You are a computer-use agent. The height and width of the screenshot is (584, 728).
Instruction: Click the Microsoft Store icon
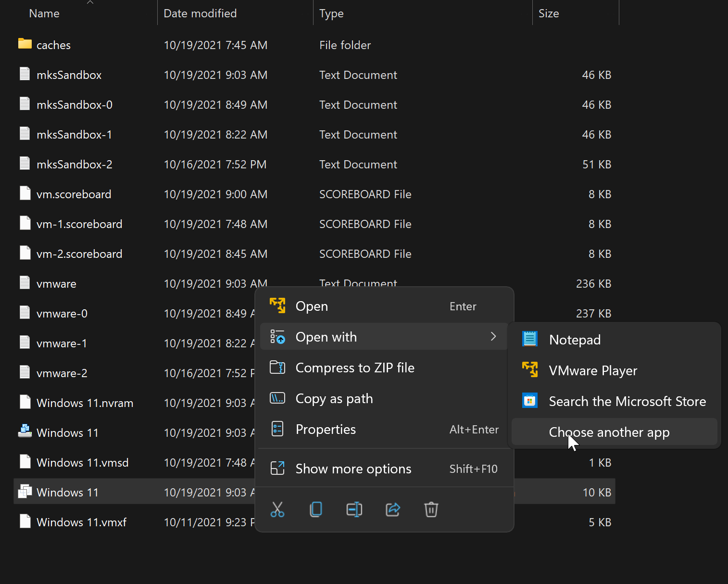coord(530,401)
